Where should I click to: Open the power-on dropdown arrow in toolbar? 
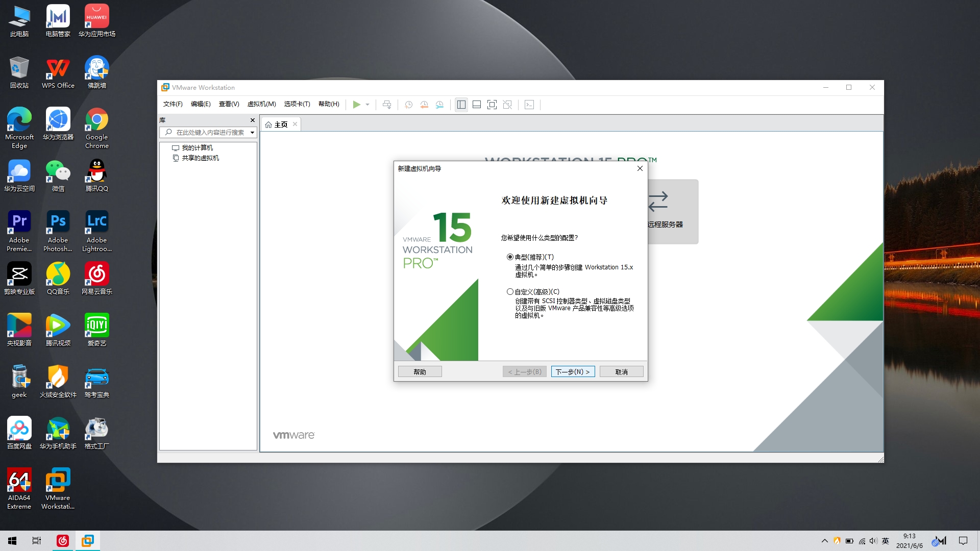pos(367,105)
